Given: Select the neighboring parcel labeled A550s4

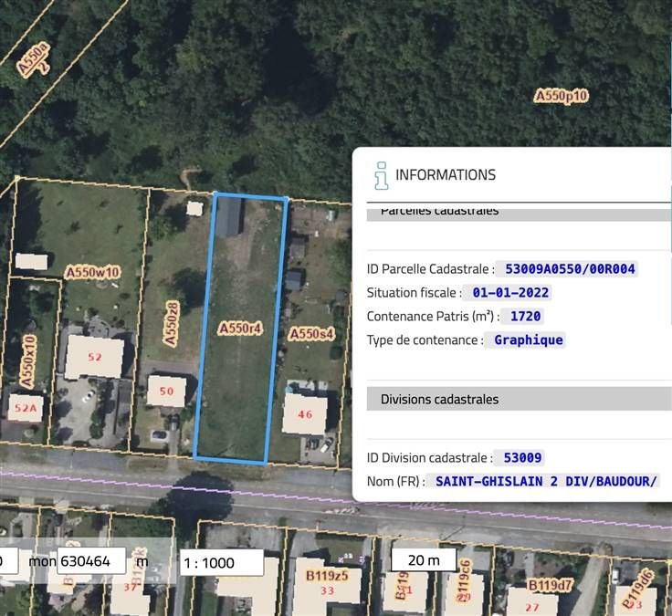Looking at the screenshot, I should pos(311,334).
